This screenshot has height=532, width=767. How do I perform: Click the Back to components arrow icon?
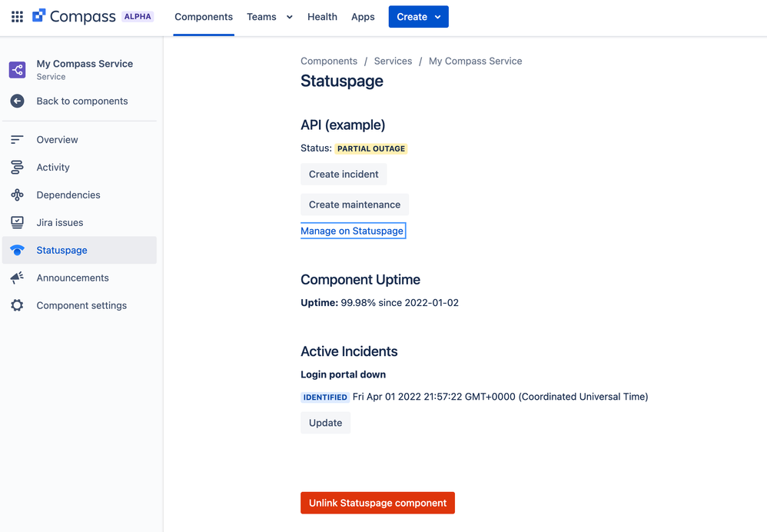point(17,101)
